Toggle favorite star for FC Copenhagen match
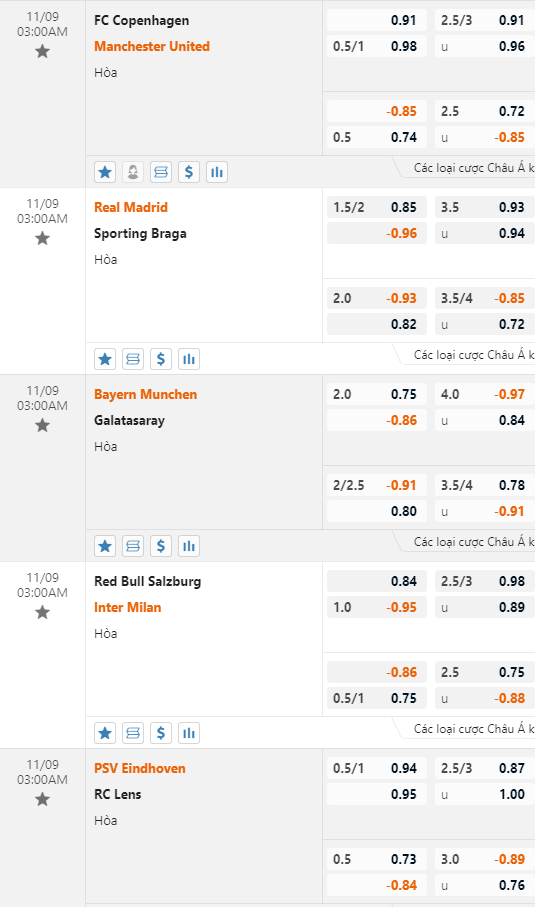This screenshot has width=535, height=907. (x=42, y=51)
